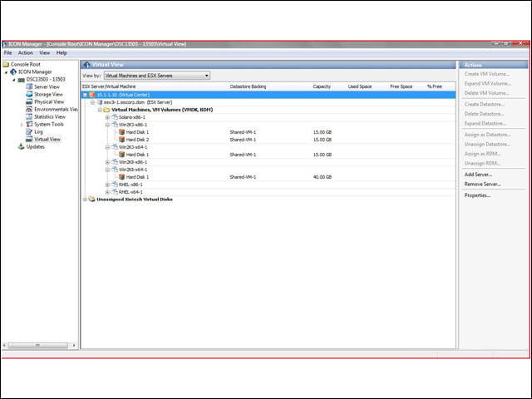Viewport: 532px width, 399px height.
Task: Open the File menu
Action: (x=7, y=53)
